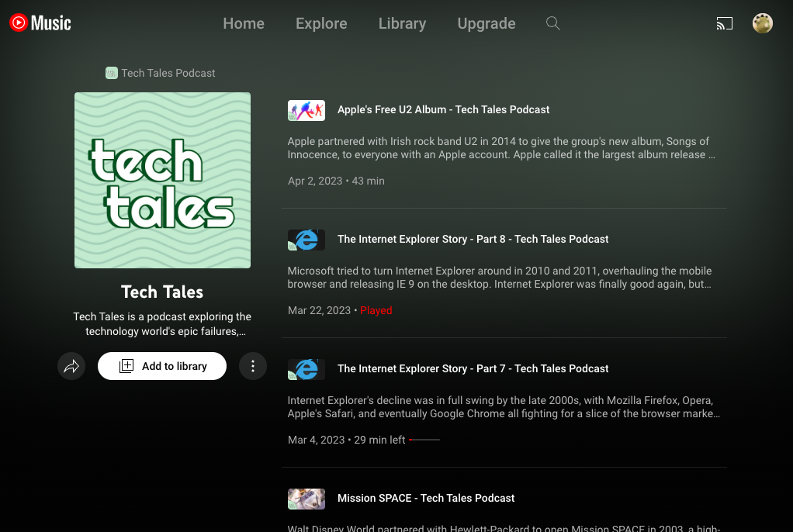The height and width of the screenshot is (532, 793).
Task: Click the 'Mar 4, 2023 • 29 min left' text
Action: click(346, 440)
